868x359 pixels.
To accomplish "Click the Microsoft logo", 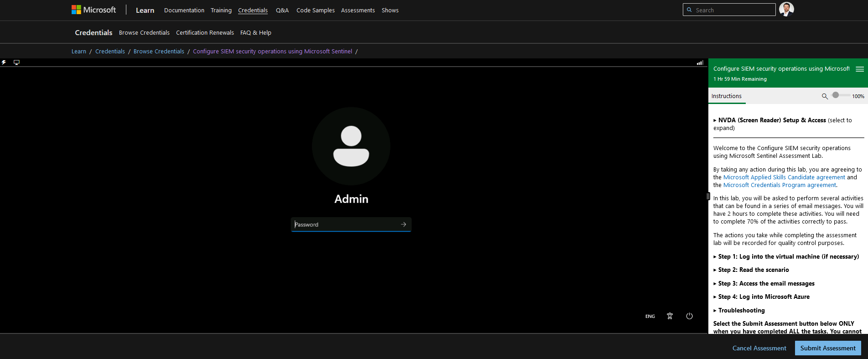I will 94,10.
